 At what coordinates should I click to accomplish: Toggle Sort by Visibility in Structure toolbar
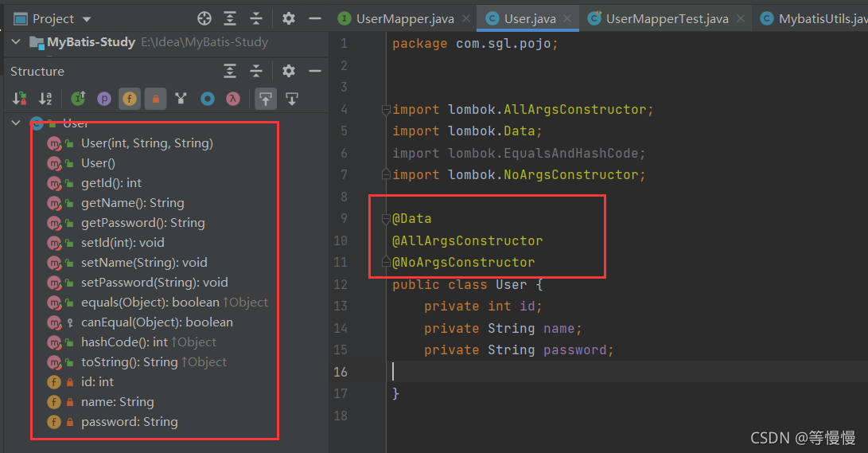pos(19,99)
